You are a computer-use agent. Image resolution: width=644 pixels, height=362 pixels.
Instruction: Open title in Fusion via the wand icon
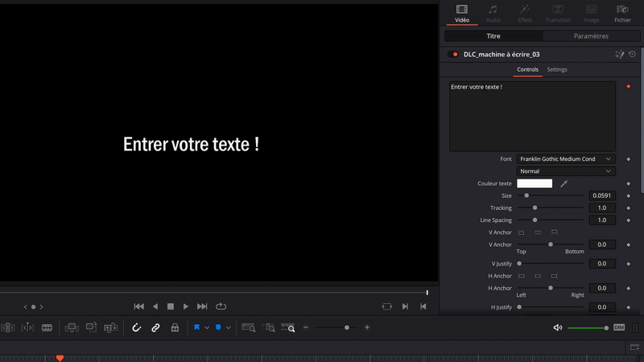(x=619, y=55)
